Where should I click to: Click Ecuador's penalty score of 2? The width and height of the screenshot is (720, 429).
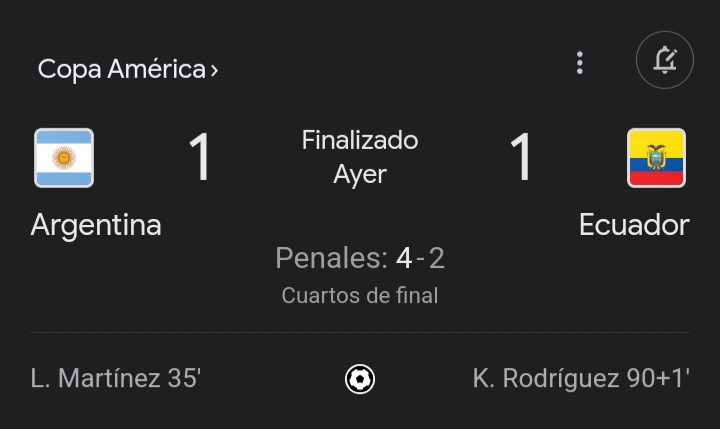(436, 259)
